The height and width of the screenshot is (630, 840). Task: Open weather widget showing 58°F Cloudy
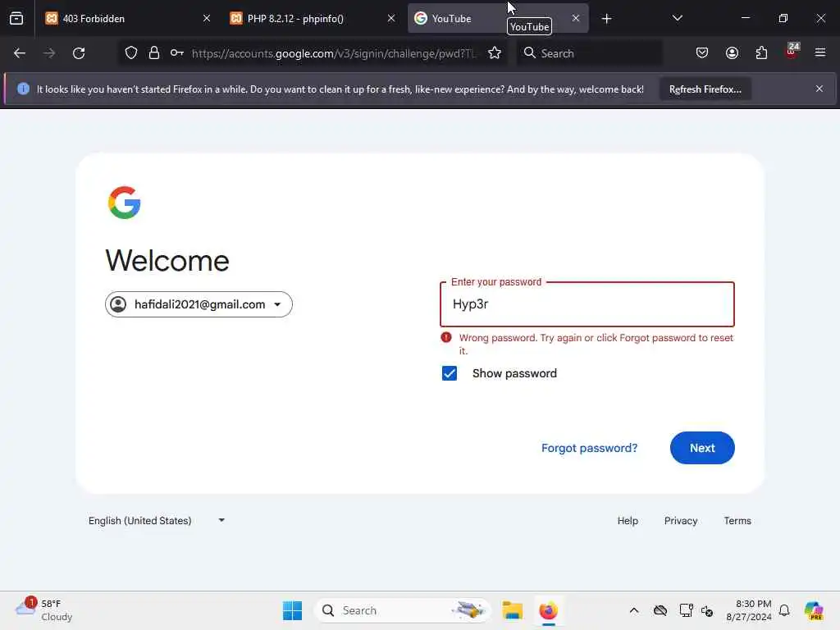44,610
